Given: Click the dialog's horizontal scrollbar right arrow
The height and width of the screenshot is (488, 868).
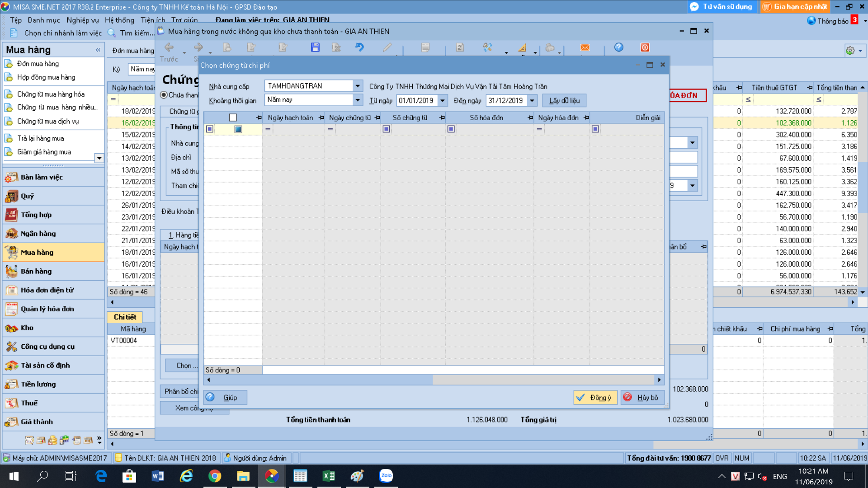Looking at the screenshot, I should click(659, 380).
